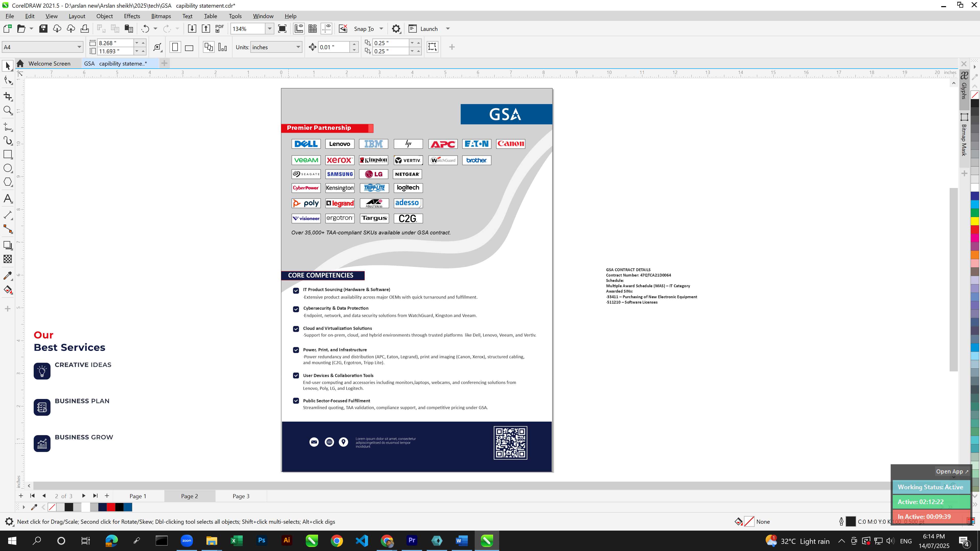The image size is (980, 551).
Task: Open Bitmap Mask docker tab
Action: [x=964, y=135]
